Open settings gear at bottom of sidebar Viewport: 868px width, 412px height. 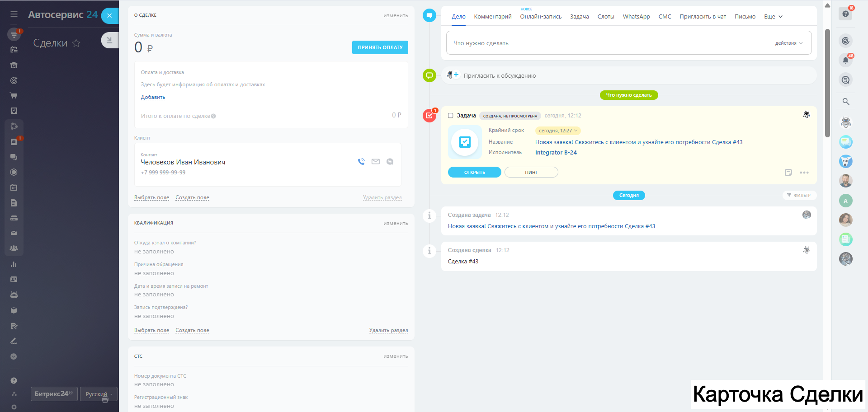coord(14,407)
